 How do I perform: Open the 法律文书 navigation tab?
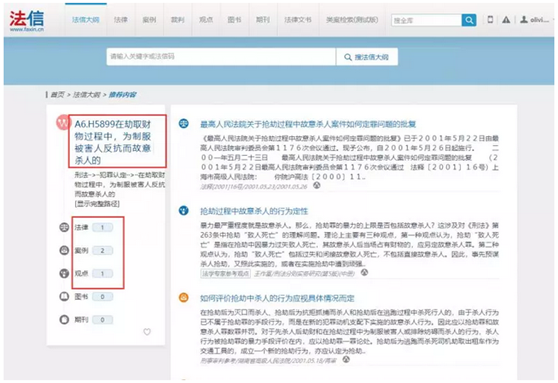(x=298, y=20)
